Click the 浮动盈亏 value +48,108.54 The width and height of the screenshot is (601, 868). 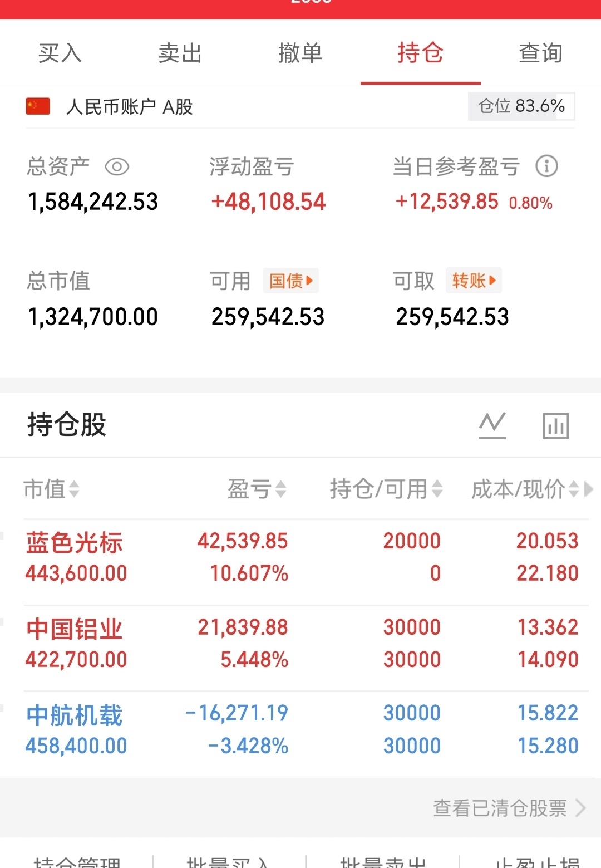pyautogui.click(x=268, y=202)
